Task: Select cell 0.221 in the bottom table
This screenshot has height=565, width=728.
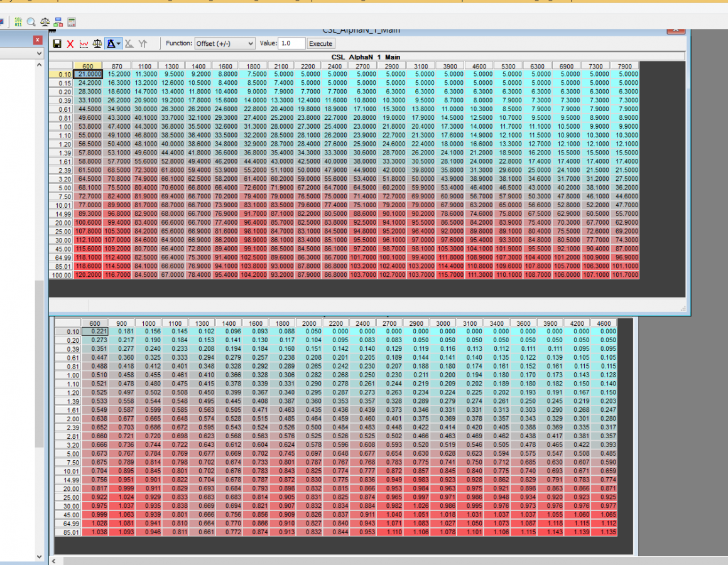Action: click(95, 331)
